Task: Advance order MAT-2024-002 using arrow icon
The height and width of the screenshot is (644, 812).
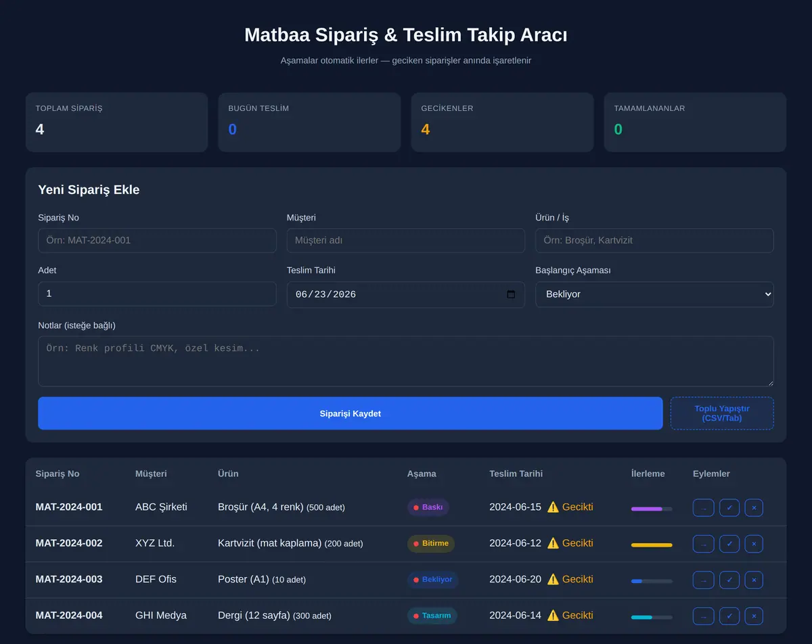Action: (x=703, y=544)
